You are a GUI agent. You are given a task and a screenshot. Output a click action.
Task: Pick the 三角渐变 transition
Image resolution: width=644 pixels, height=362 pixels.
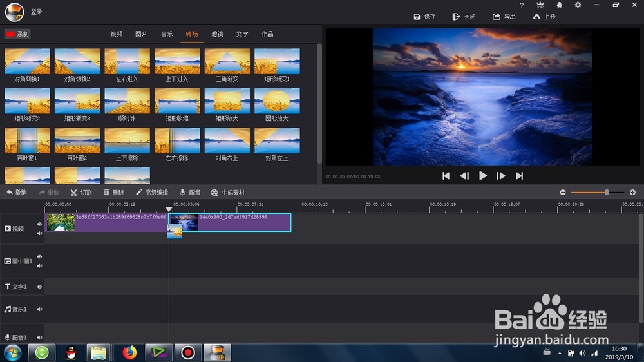(x=227, y=62)
